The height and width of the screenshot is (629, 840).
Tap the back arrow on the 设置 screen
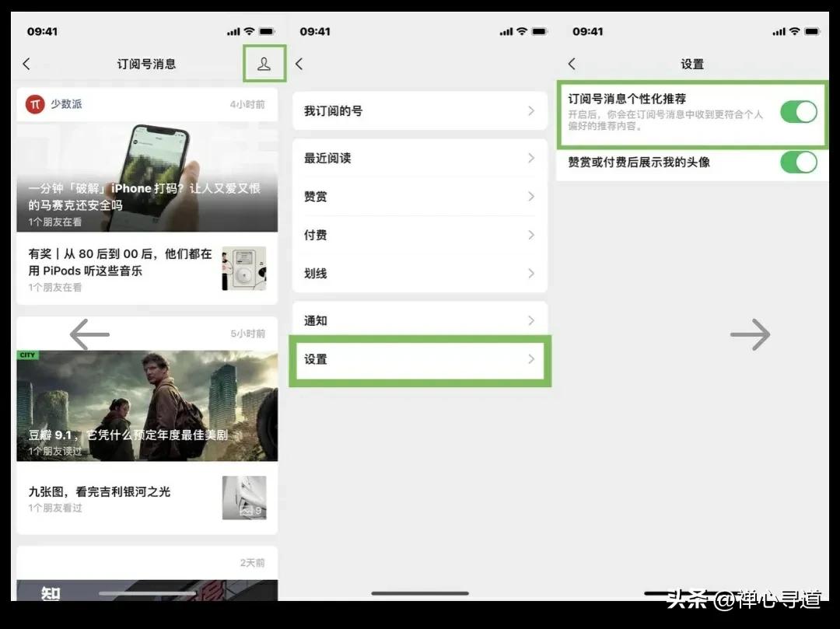coord(572,64)
